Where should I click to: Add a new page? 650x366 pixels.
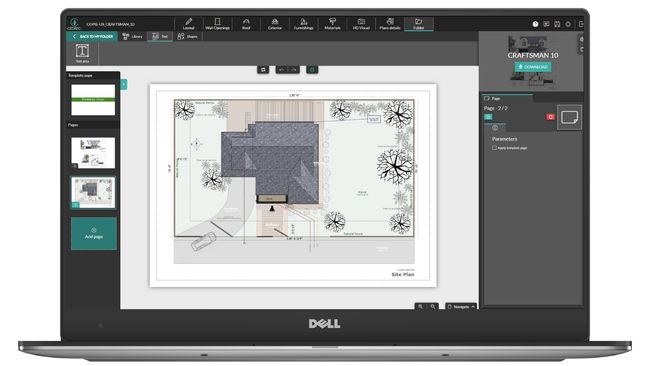94,233
